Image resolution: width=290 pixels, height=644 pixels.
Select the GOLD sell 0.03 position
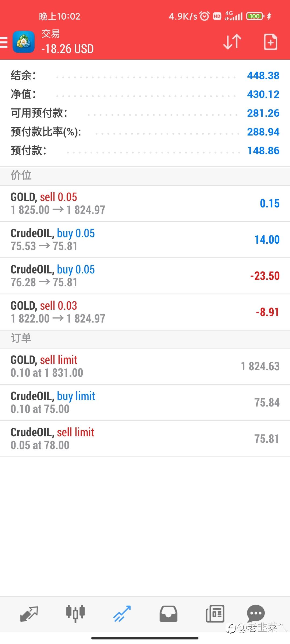pyautogui.click(x=145, y=312)
